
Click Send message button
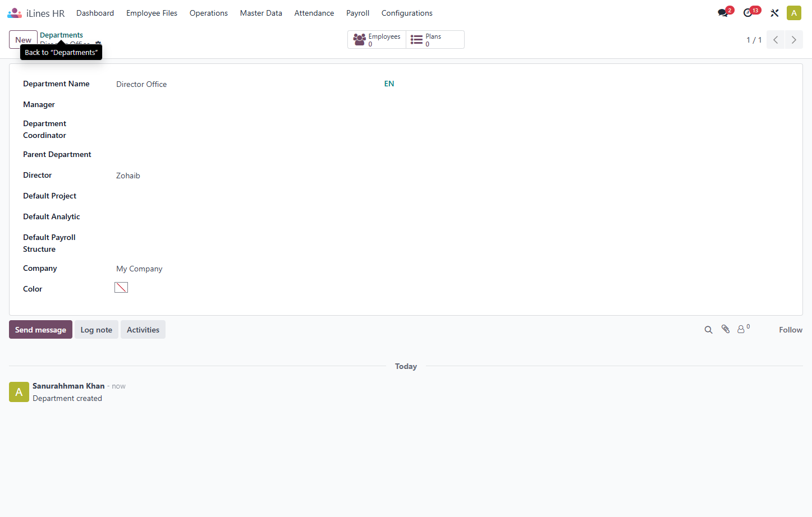tap(40, 330)
